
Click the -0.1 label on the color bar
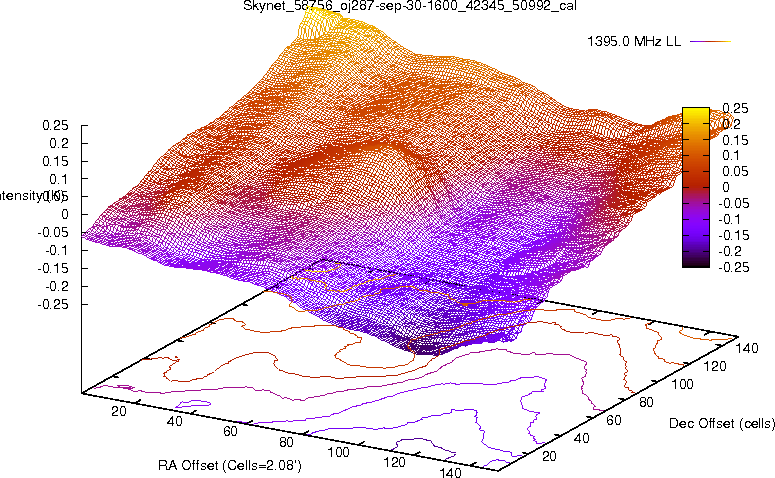tap(731, 219)
